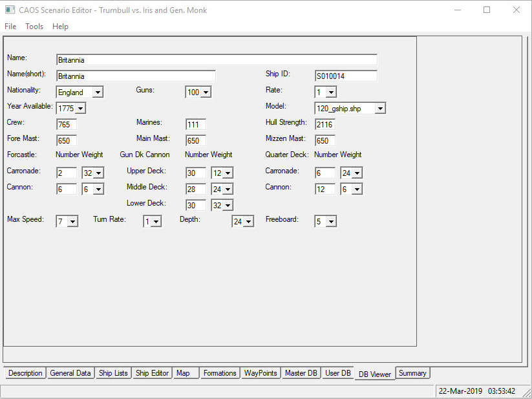The image size is (532, 399).
Task: Open the Ship Editor tab
Action: click(152, 373)
